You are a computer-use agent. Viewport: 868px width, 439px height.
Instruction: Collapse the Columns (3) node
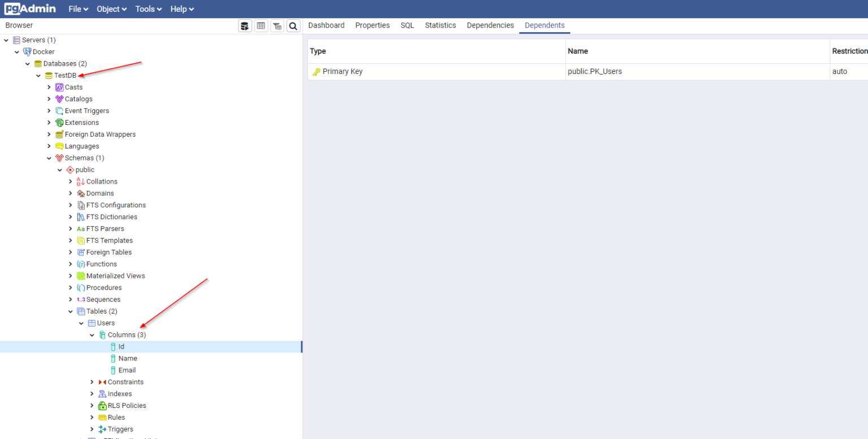(x=92, y=335)
